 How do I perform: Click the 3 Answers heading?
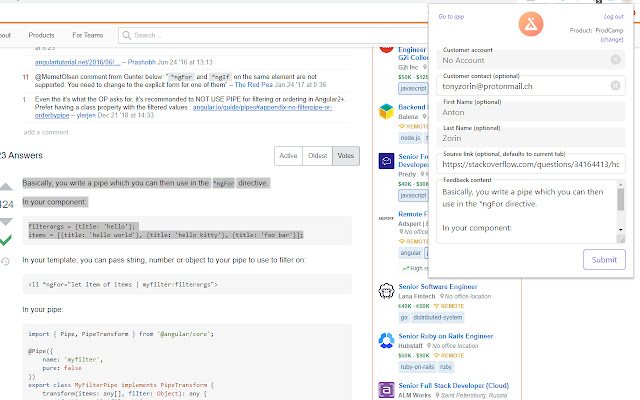[21, 156]
